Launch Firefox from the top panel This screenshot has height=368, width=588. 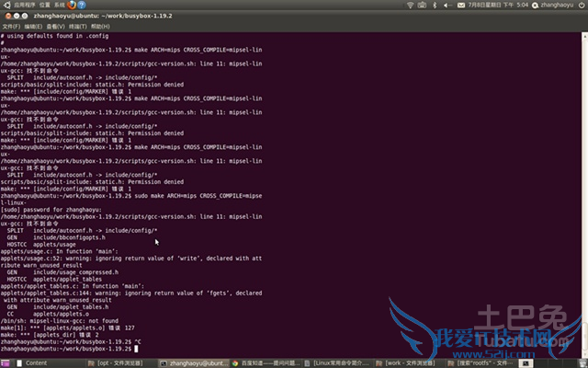click(72, 5)
